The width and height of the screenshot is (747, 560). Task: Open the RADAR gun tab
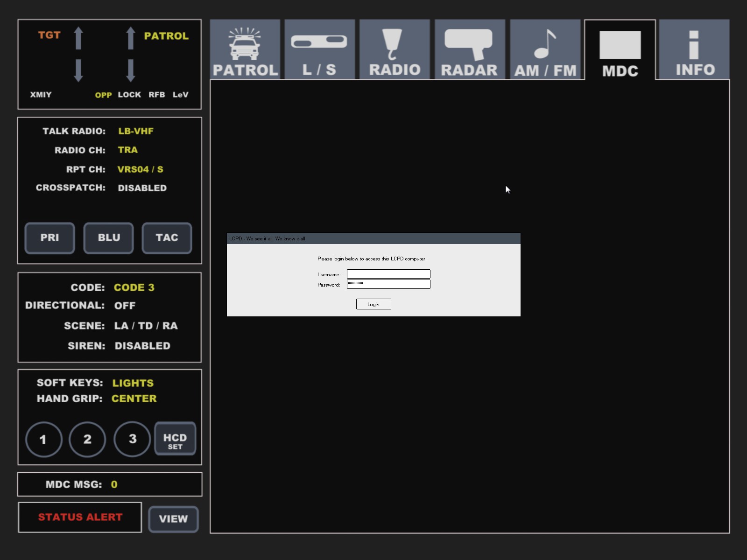point(470,49)
